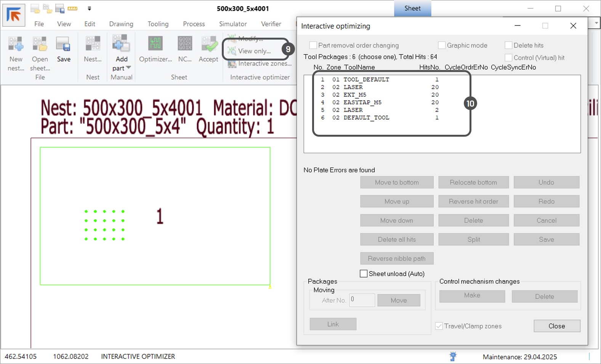Click the Accept checkmark icon

[208, 45]
